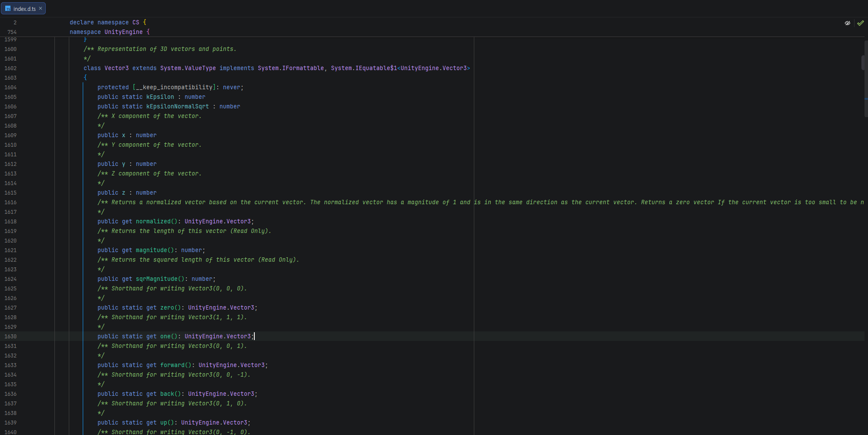868x435 pixels.
Task: Click the 'zero' static getter name
Action: point(167,308)
